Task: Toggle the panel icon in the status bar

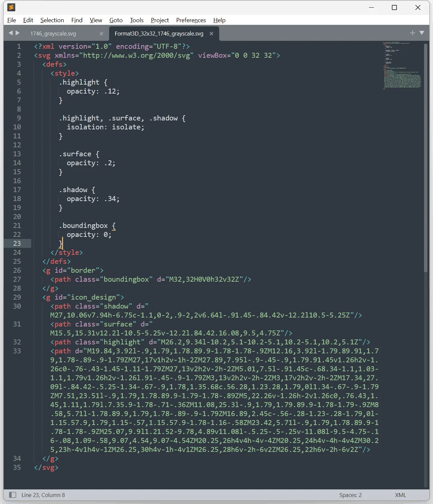Action: (12, 495)
